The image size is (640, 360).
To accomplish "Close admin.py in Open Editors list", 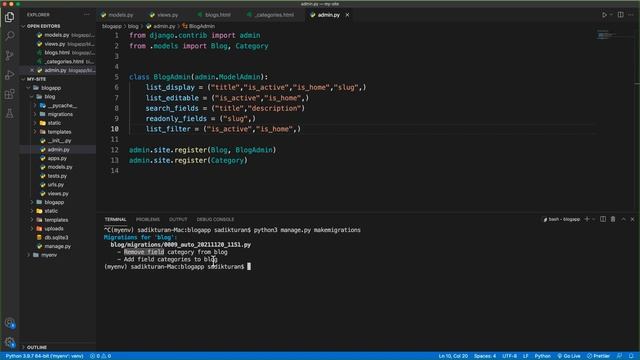I will tap(32, 70).
